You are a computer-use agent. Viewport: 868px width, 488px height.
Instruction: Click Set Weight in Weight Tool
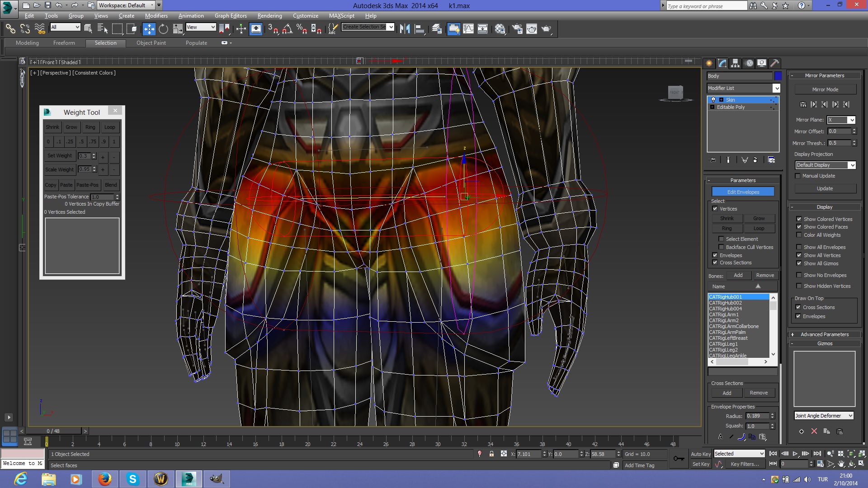point(59,156)
